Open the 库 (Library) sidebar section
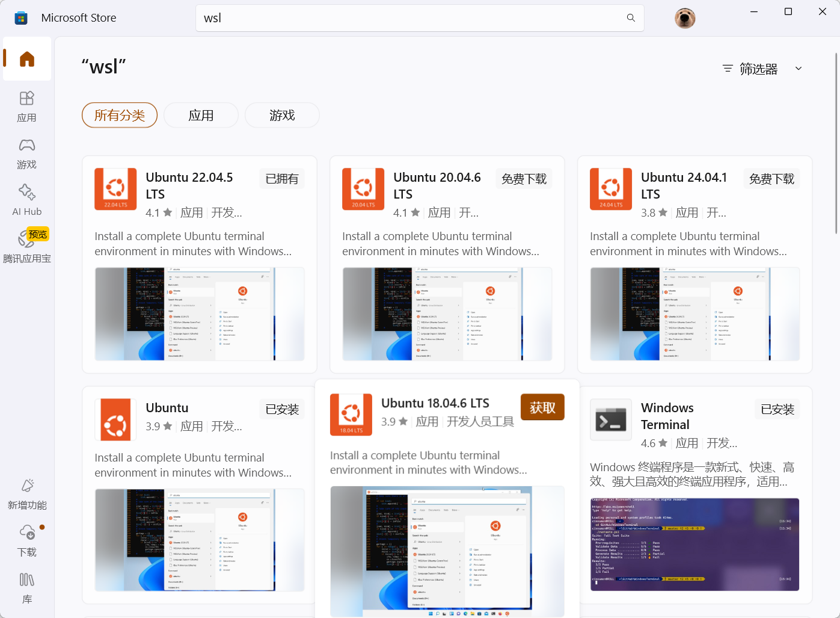840x618 pixels. point(26,587)
